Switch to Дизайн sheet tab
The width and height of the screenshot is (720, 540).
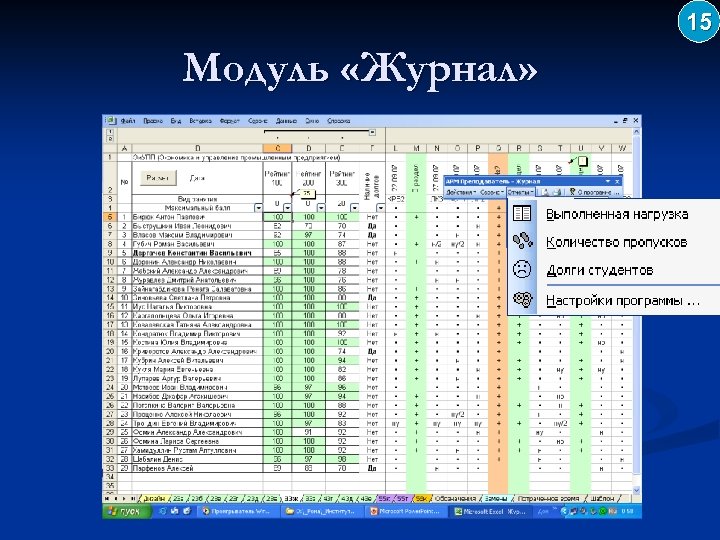[153, 498]
